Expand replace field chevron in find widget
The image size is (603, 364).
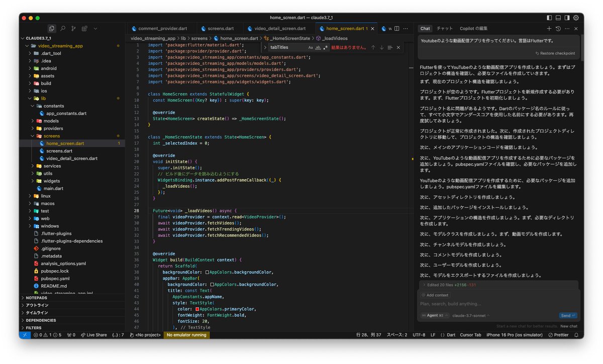coord(265,47)
